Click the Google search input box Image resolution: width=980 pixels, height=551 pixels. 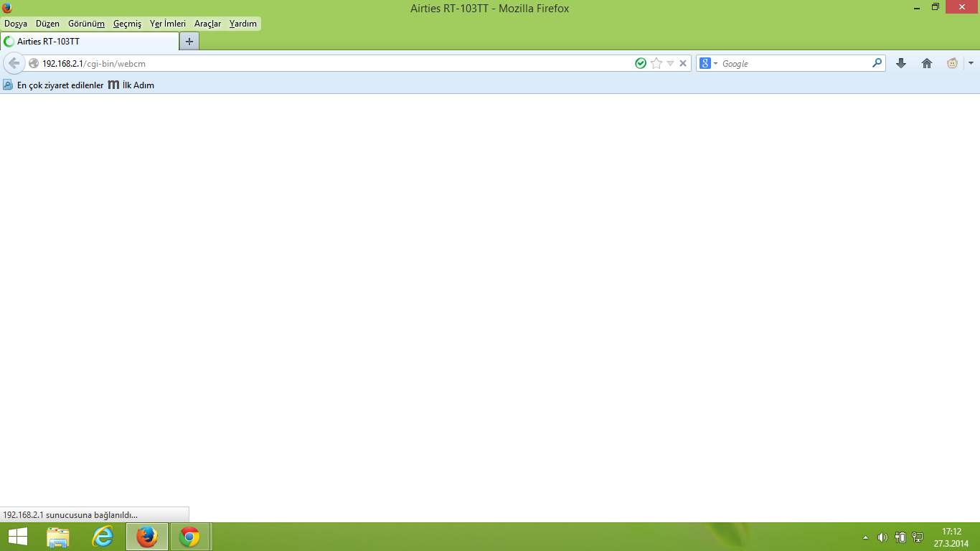(795, 63)
